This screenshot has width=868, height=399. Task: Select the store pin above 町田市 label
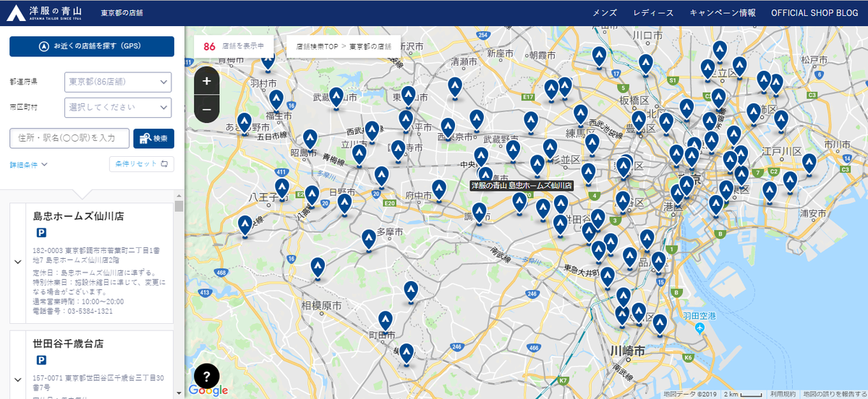pos(386,322)
